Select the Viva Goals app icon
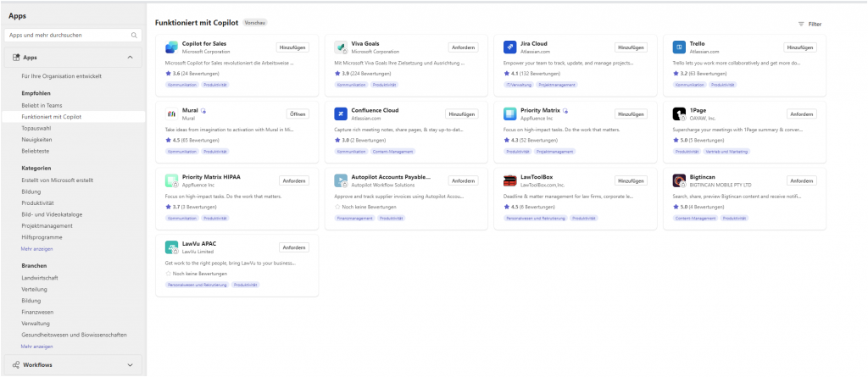The width and height of the screenshot is (868, 377). point(341,47)
